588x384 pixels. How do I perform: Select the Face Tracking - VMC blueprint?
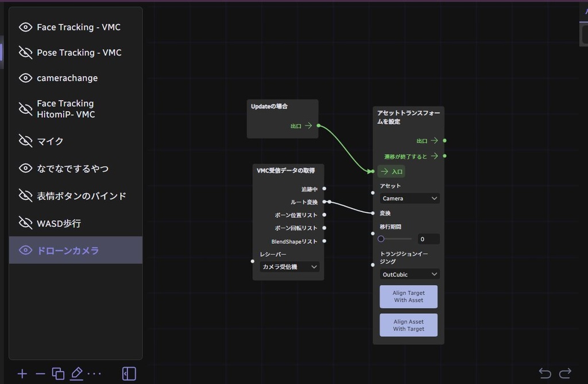78,27
